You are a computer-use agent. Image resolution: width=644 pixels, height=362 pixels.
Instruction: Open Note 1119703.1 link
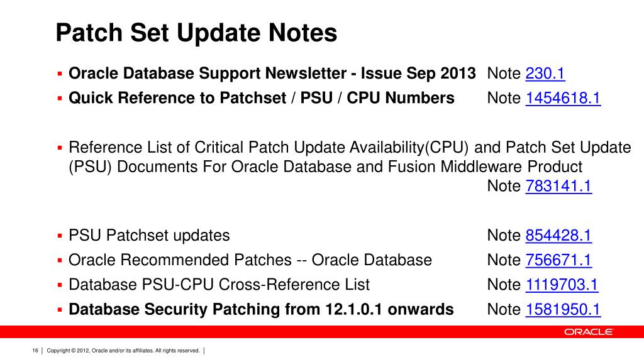[x=562, y=285]
